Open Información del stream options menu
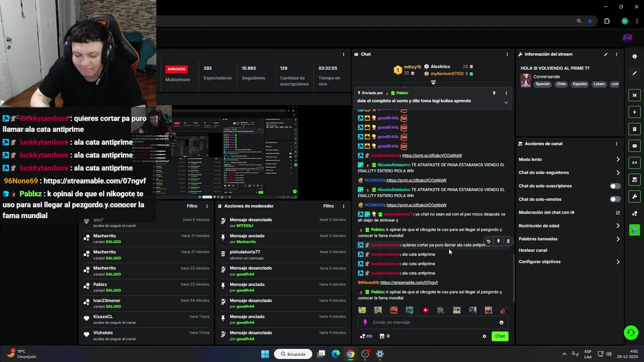Viewport: 644px width, 362px height. (616, 54)
